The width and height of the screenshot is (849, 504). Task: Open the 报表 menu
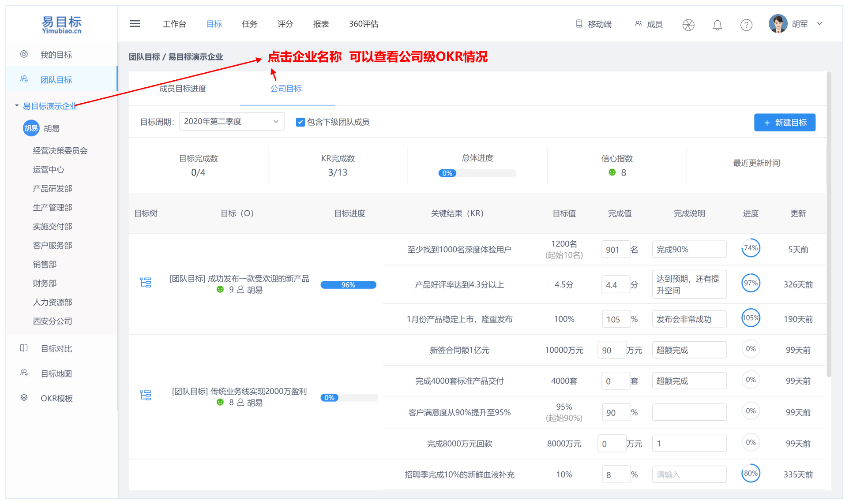point(321,24)
